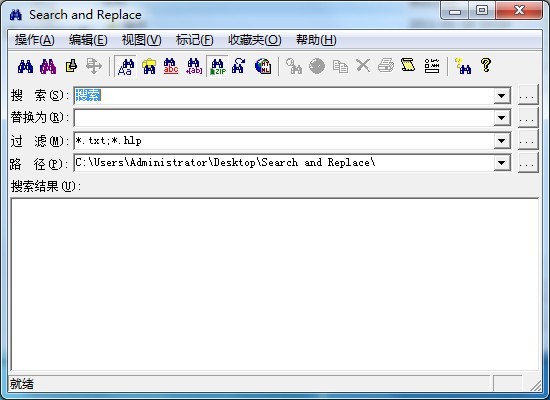
Task: Click the ellipsis button beside the replace field
Action: pos(528,118)
